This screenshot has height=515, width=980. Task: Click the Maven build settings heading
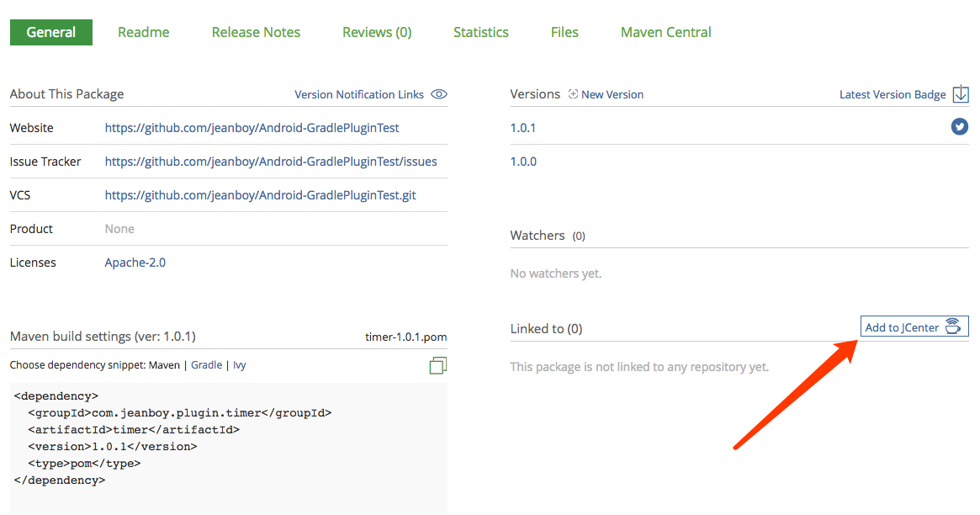pyautogui.click(x=103, y=337)
